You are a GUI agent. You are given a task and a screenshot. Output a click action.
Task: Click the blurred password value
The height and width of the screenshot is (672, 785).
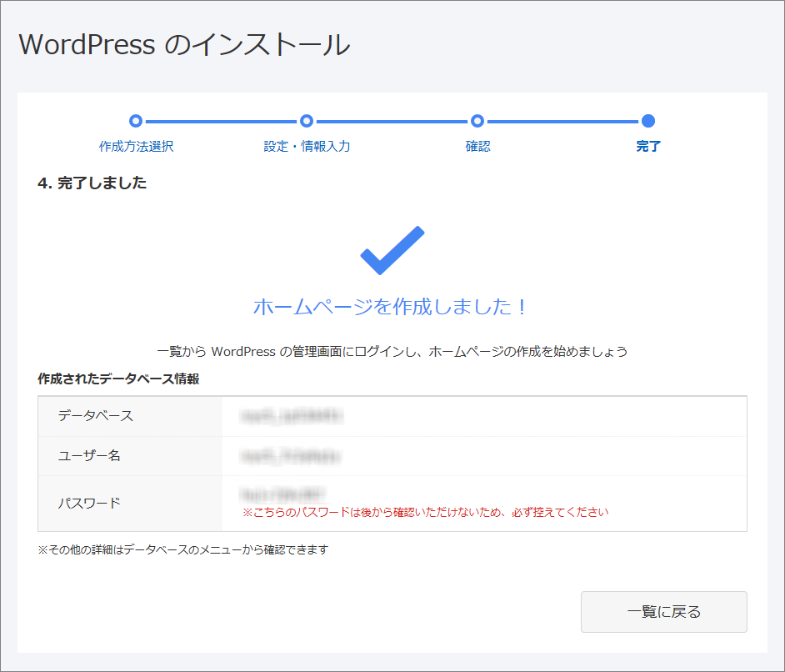pos(282,494)
